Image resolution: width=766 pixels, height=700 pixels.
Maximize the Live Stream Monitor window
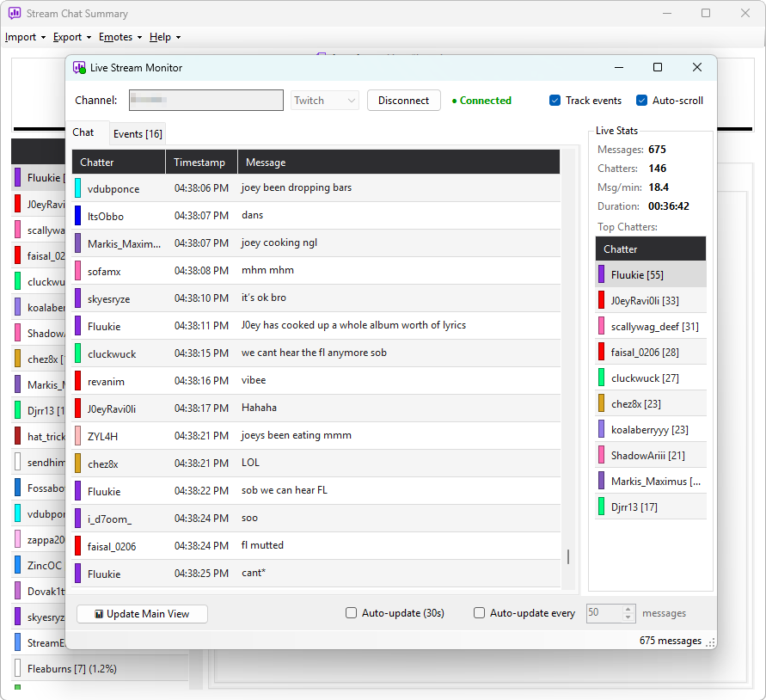point(658,67)
